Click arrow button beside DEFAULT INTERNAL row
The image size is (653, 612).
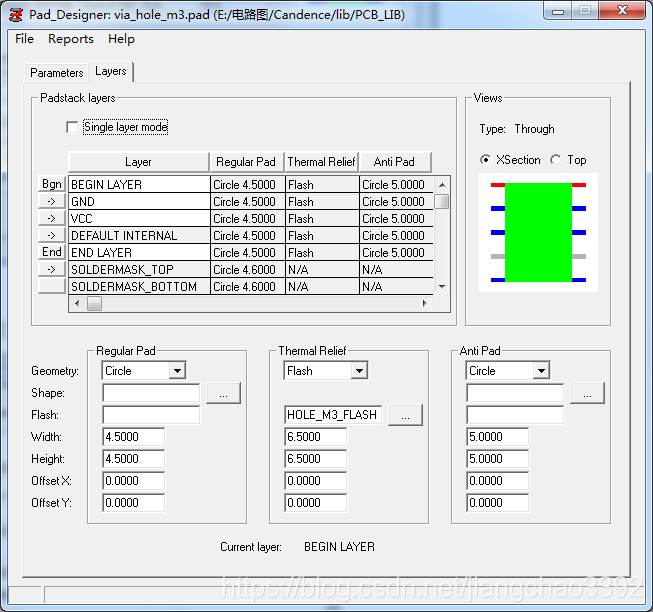click(52, 235)
